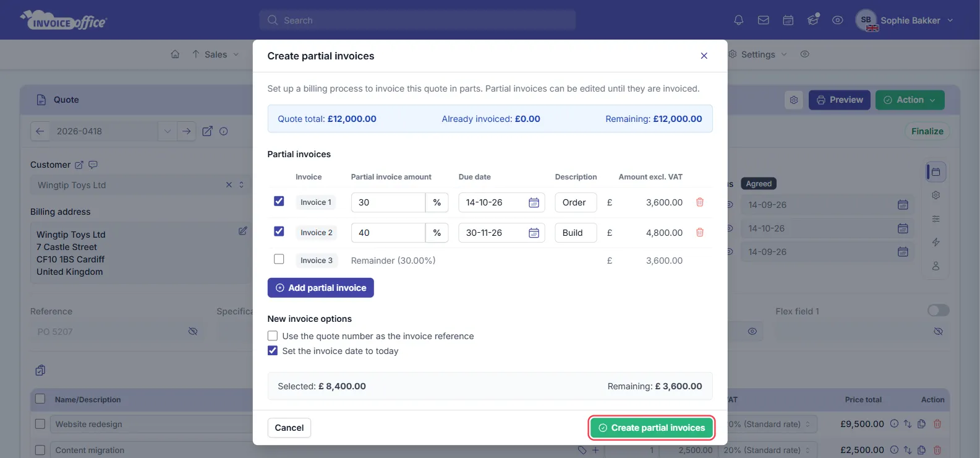Viewport: 980px width, 458px height.
Task: Open the Sales menu
Action: point(215,54)
